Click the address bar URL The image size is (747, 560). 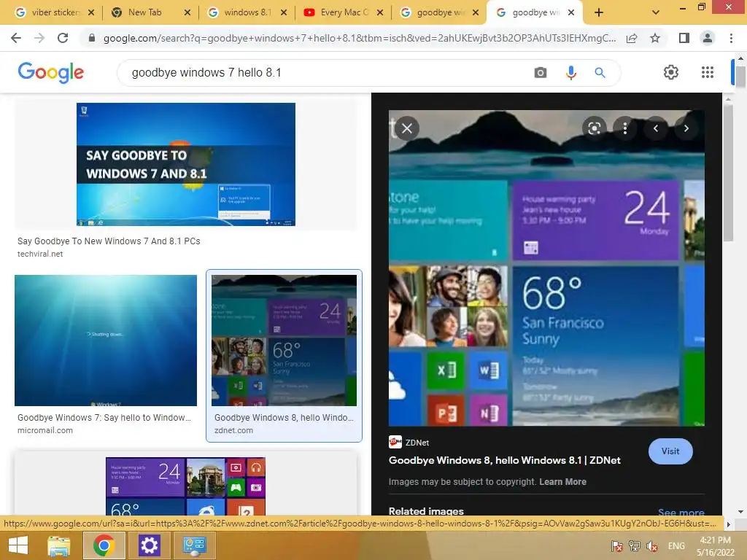point(359,38)
